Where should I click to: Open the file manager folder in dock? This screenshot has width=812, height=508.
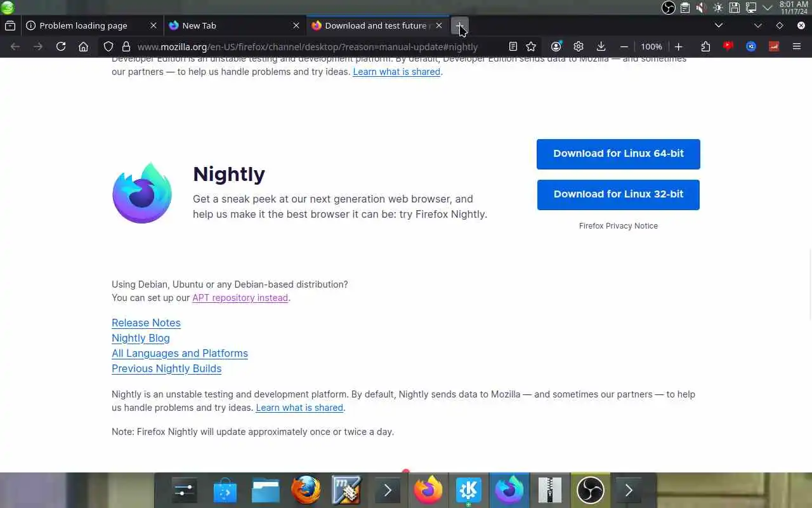(x=266, y=491)
